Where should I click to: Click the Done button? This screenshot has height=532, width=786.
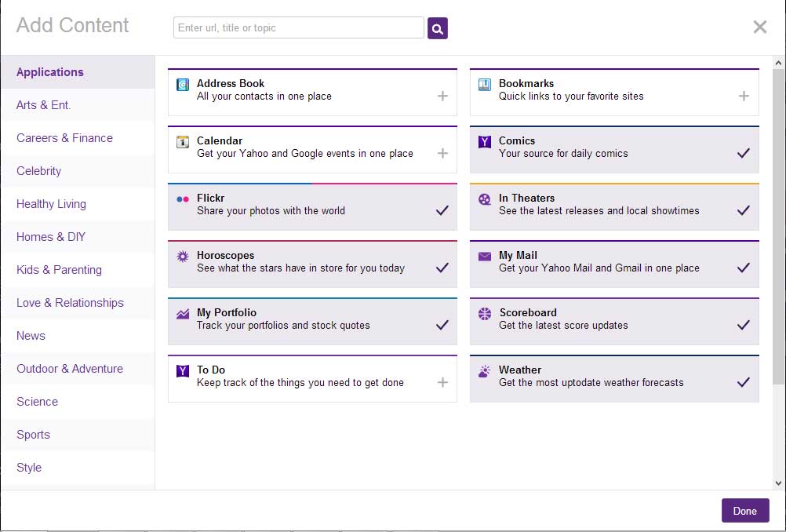click(x=744, y=510)
